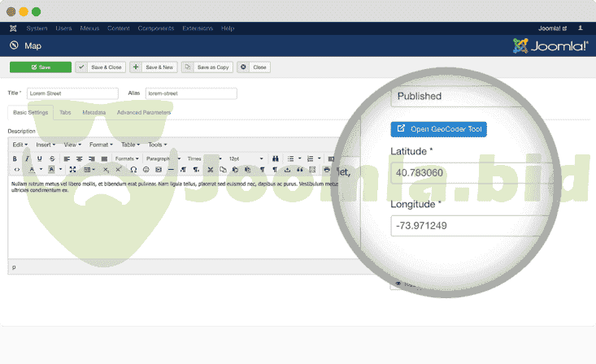Click the green Save button
The width and height of the screenshot is (596, 364).
click(41, 67)
